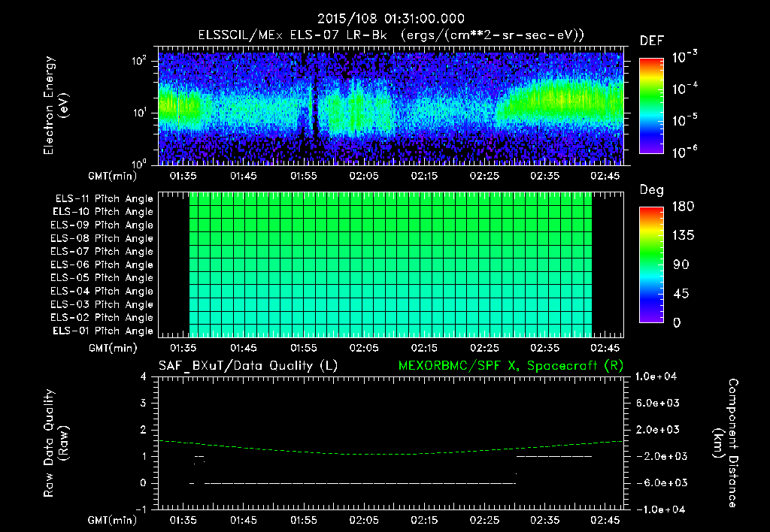Select the ELS-07 Pitch Angle row label
The image size is (770, 532).
pos(102,251)
